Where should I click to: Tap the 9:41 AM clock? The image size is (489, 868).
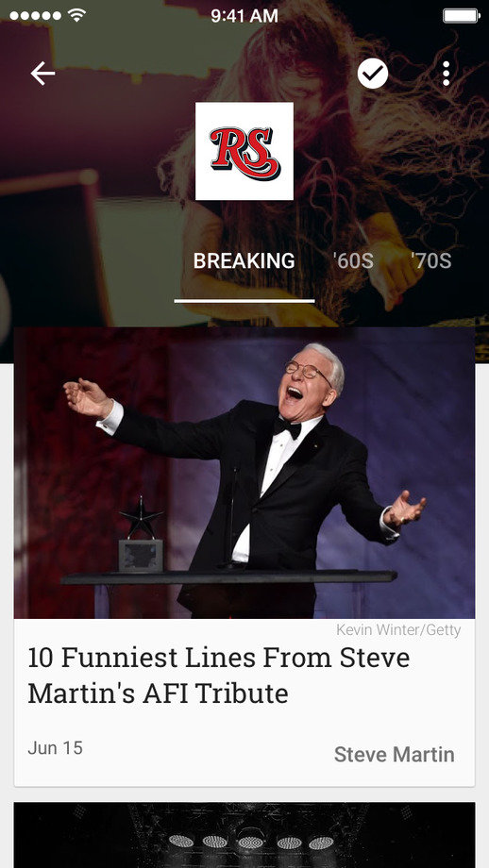[244, 16]
